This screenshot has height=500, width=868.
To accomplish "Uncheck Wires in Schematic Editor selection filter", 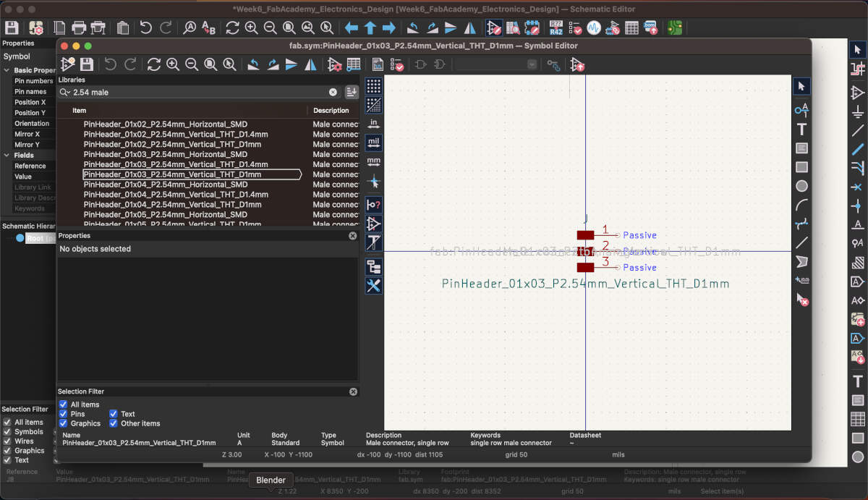I will click(7, 441).
